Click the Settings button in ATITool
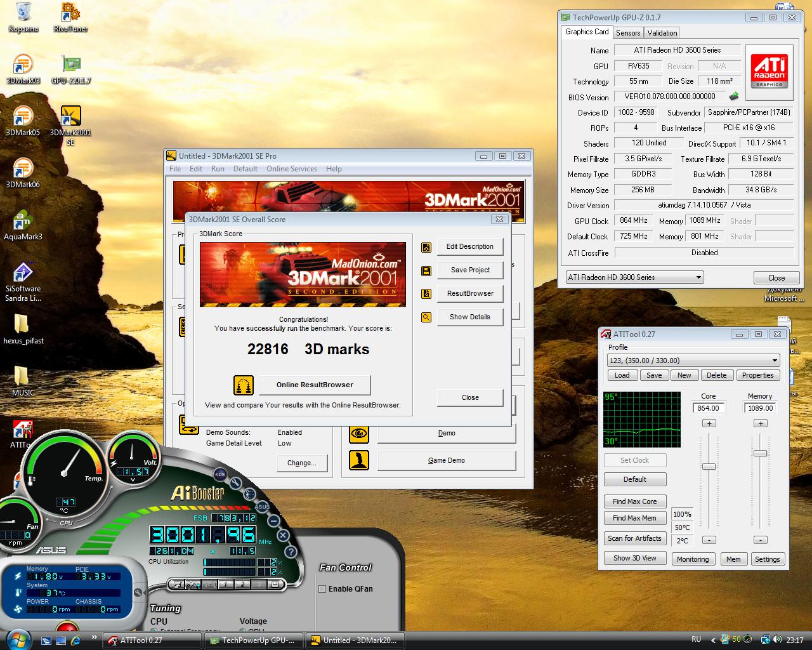The height and width of the screenshot is (650, 812). pos(768,559)
